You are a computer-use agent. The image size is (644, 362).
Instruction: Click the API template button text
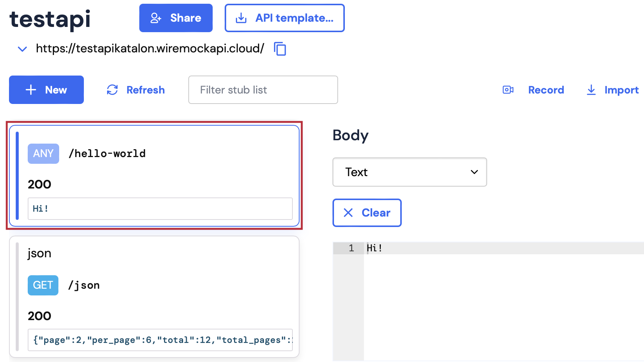click(x=294, y=18)
